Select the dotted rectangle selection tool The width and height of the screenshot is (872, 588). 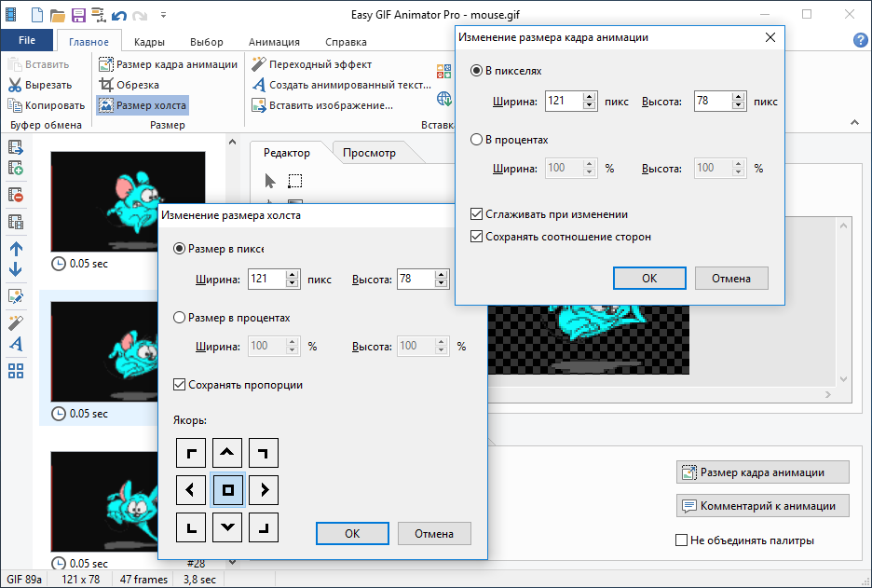(x=294, y=181)
